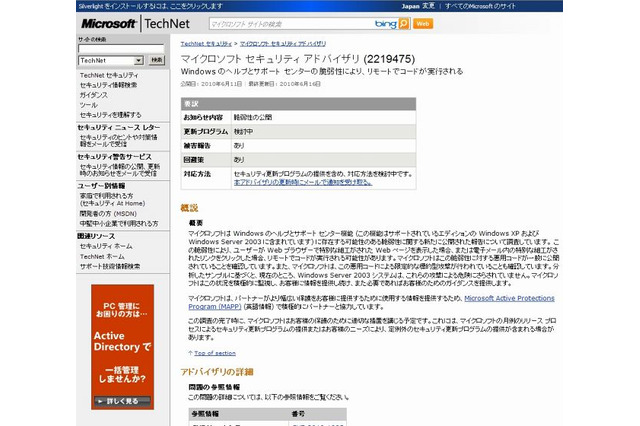Click the Active Directory advertisement banner
Image resolution: width=640 pixels, height=426 pixels.
[122, 347]
